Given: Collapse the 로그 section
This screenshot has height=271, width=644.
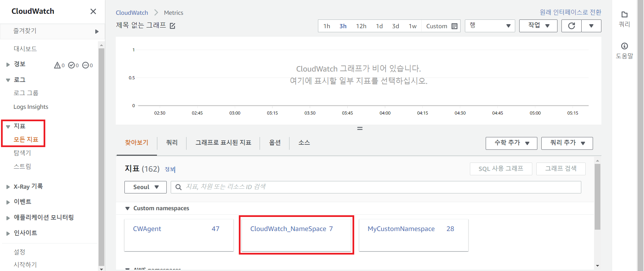Looking at the screenshot, I should click(8, 80).
